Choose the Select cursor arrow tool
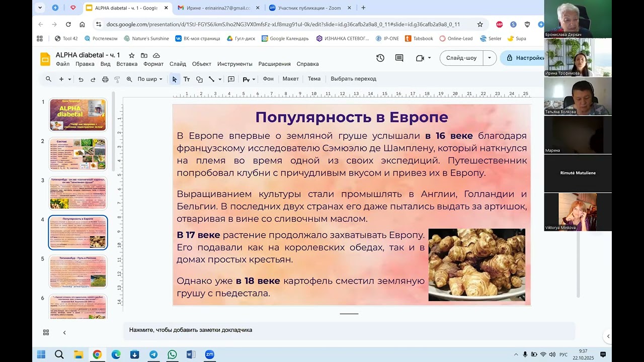 click(175, 79)
